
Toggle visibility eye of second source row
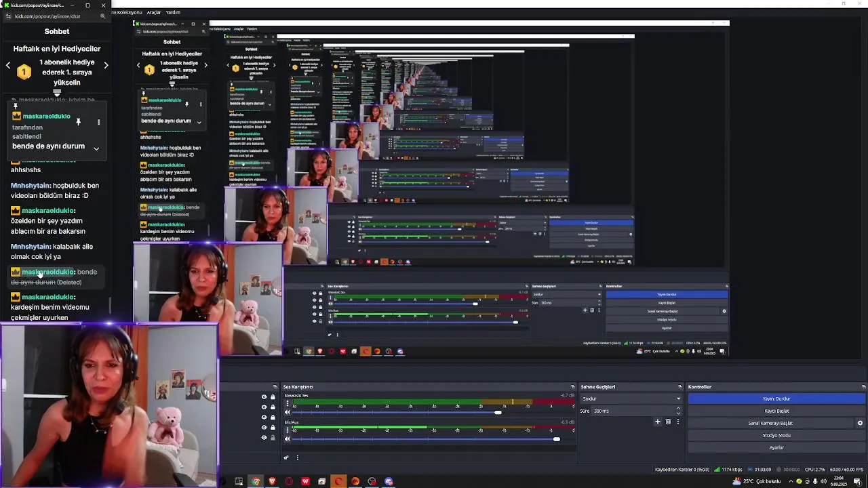[x=264, y=407]
